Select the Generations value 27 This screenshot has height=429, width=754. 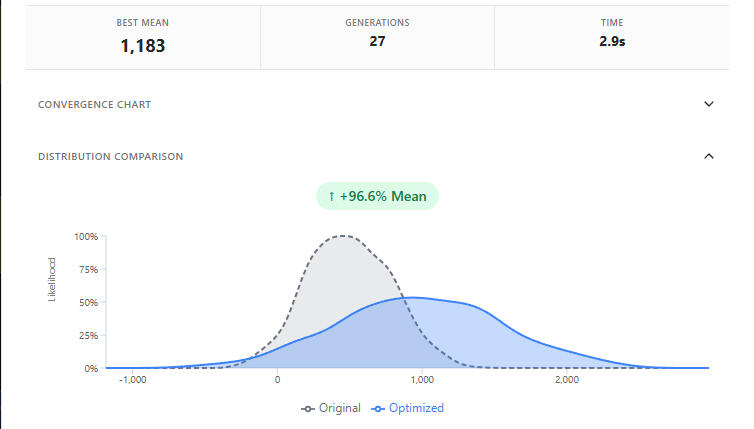[x=377, y=42]
